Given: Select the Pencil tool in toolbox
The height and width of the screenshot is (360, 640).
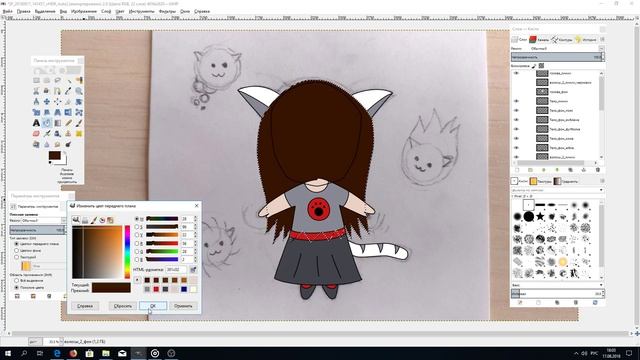Looking at the screenshot, I should pyautogui.click(x=68, y=123).
